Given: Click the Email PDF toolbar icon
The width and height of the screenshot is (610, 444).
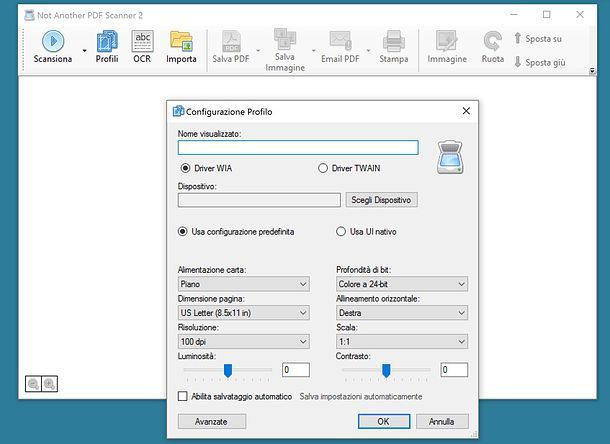Looking at the screenshot, I should pyautogui.click(x=340, y=41).
